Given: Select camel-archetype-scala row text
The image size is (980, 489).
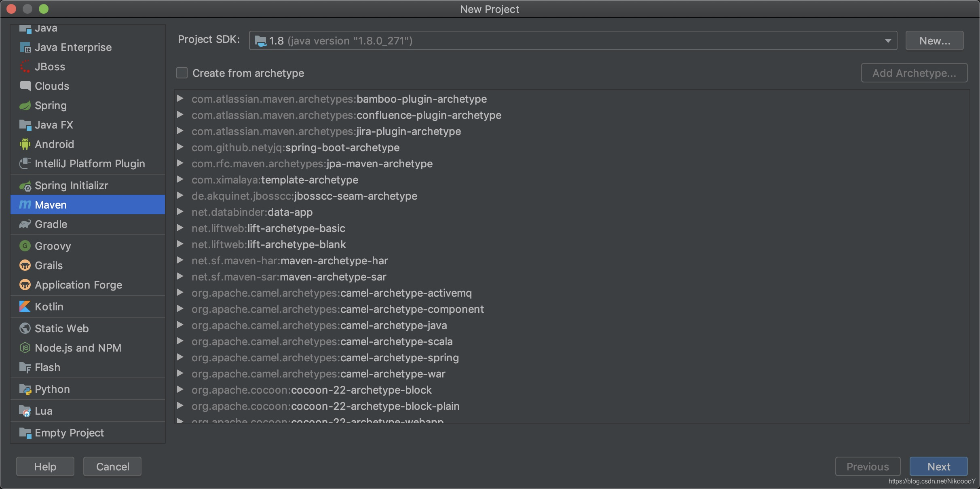Looking at the screenshot, I should [x=322, y=341].
